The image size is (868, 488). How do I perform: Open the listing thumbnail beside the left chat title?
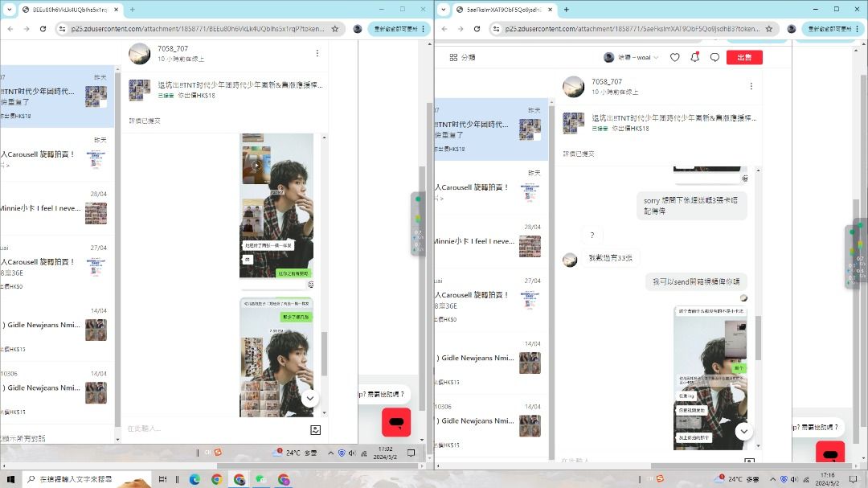coord(139,90)
